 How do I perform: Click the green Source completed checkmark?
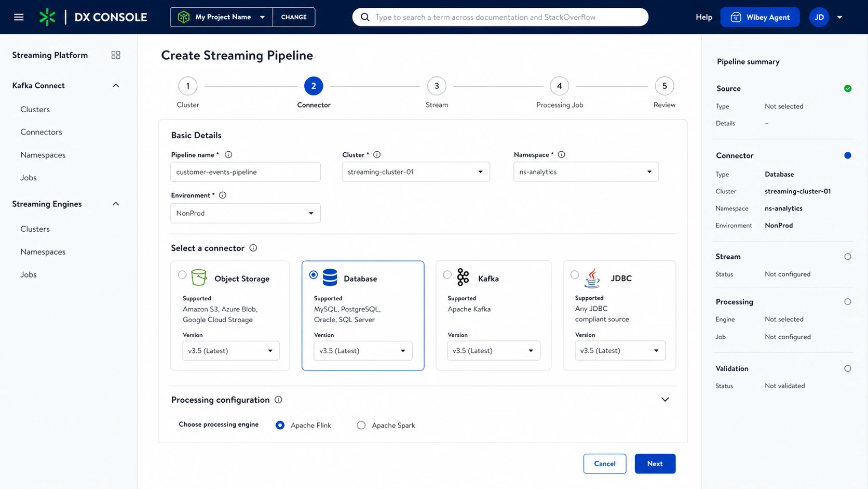pos(848,88)
